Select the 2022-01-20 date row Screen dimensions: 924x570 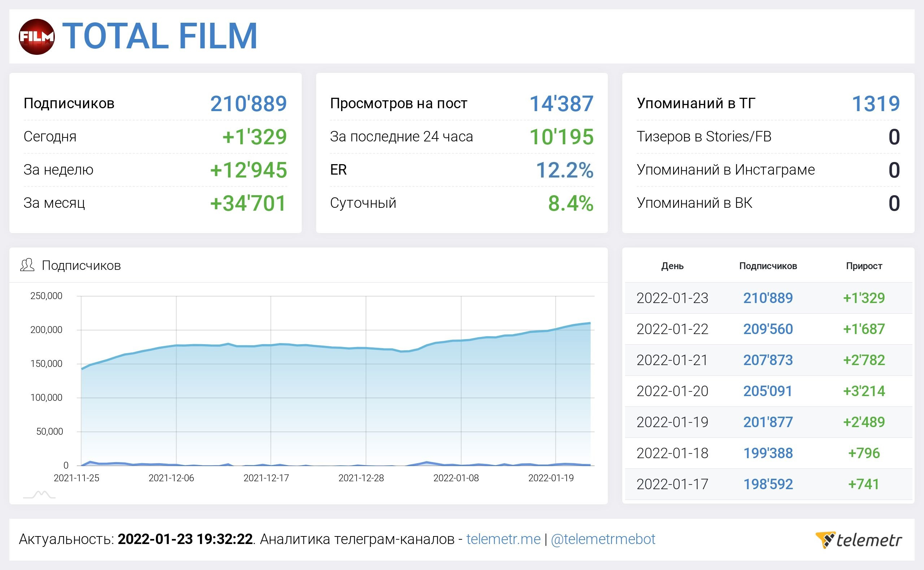click(x=672, y=391)
